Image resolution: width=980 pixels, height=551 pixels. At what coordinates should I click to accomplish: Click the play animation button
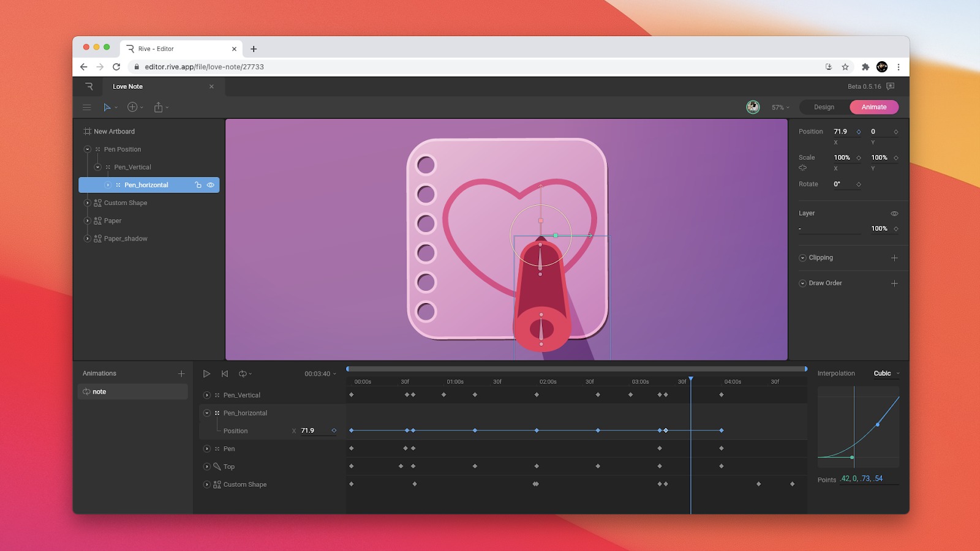pos(206,373)
